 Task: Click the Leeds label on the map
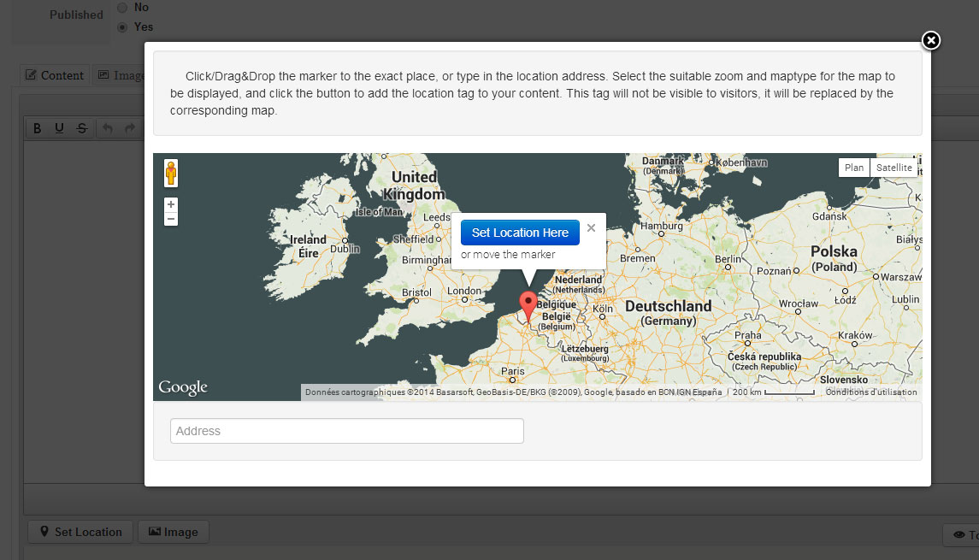point(436,217)
